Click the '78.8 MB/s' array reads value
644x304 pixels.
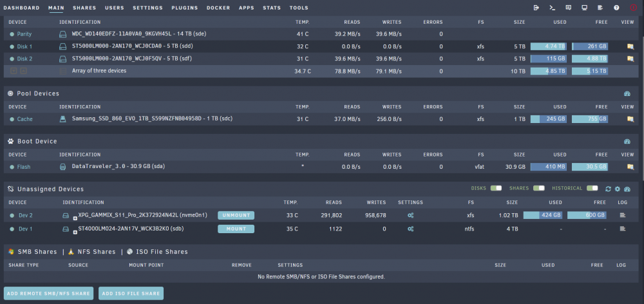[x=347, y=71]
